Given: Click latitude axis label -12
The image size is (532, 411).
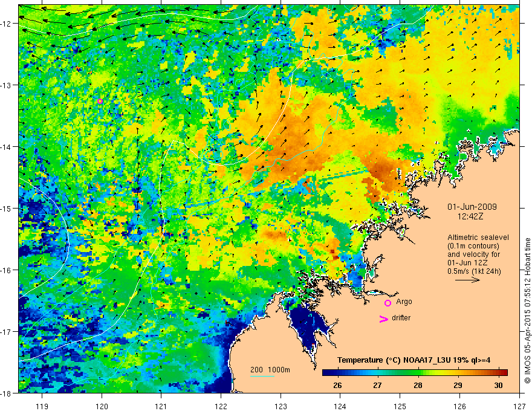Looking at the screenshot, I should click(x=7, y=24).
